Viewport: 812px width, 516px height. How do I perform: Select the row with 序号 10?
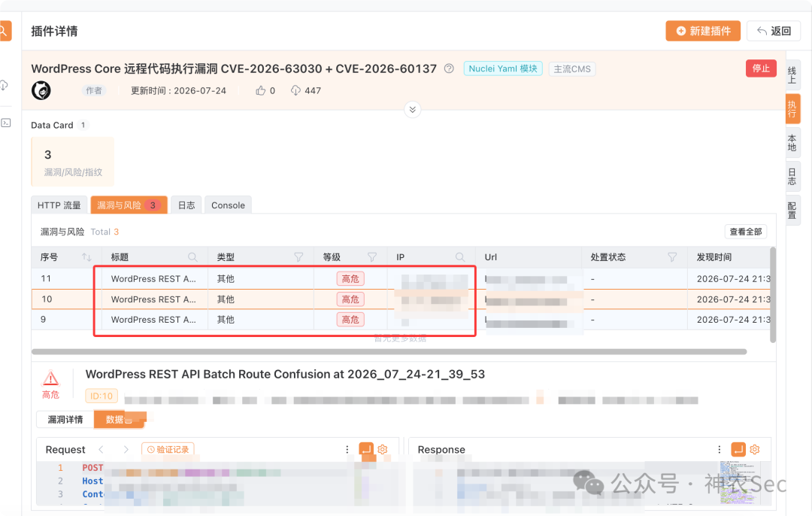tap(401, 299)
